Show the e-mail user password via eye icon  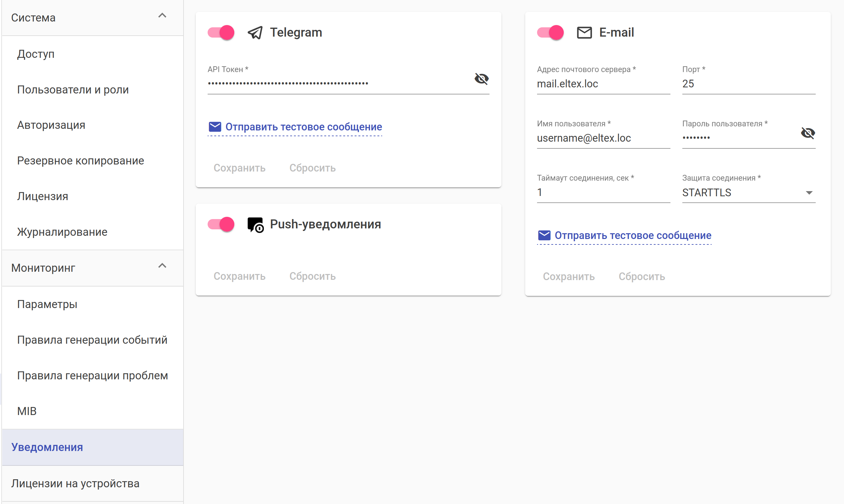click(x=807, y=133)
